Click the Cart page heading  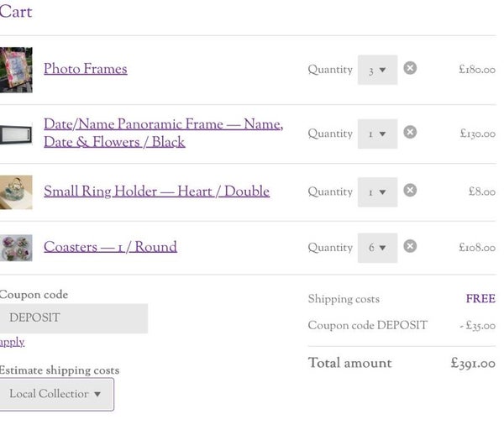click(16, 12)
